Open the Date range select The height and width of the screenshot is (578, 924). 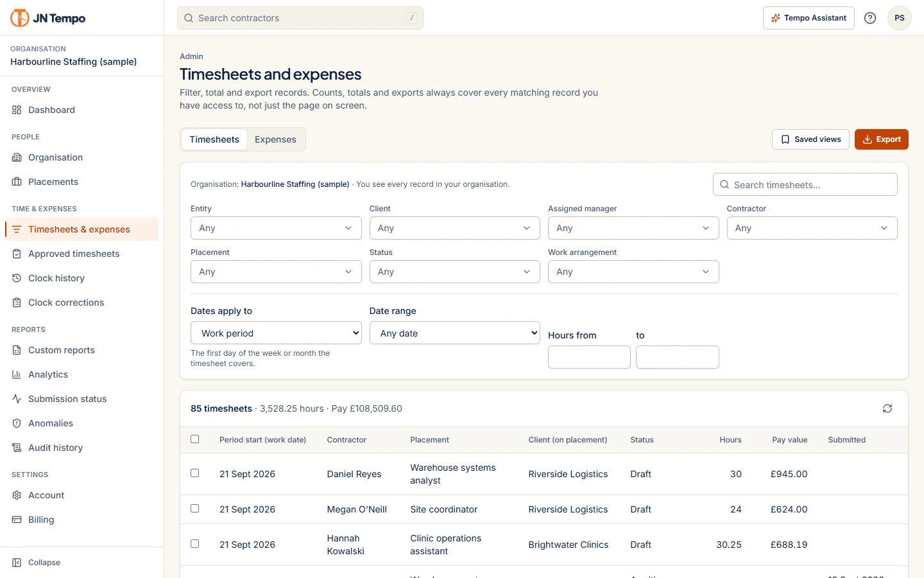coord(455,333)
